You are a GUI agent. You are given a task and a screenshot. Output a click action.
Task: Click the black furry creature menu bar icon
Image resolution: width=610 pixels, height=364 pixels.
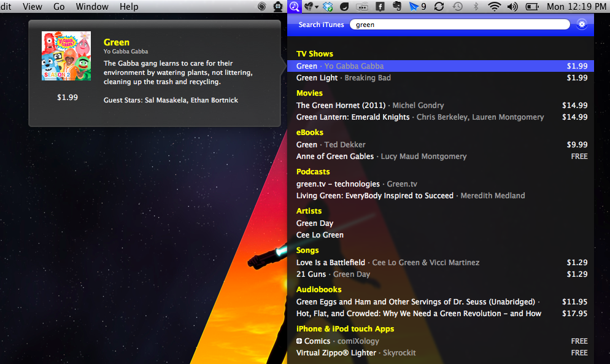[x=278, y=6]
